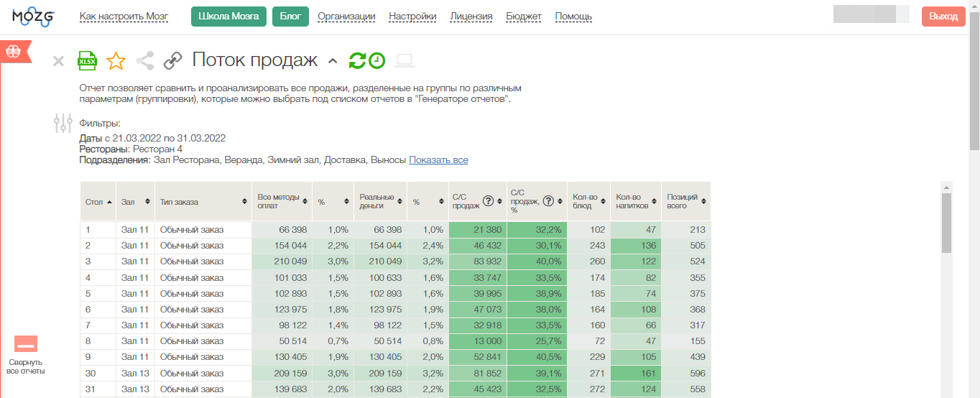Image resolution: width=980 pixels, height=398 pixels.
Task: Click the MOZG logo
Action: tap(33, 17)
